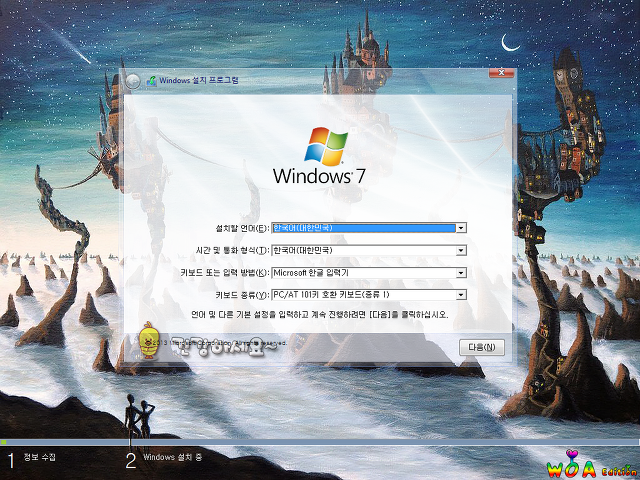Click the 키보드 또는 입력 방법(K) label
This screenshot has height=480, width=640.
pyautogui.click(x=225, y=273)
